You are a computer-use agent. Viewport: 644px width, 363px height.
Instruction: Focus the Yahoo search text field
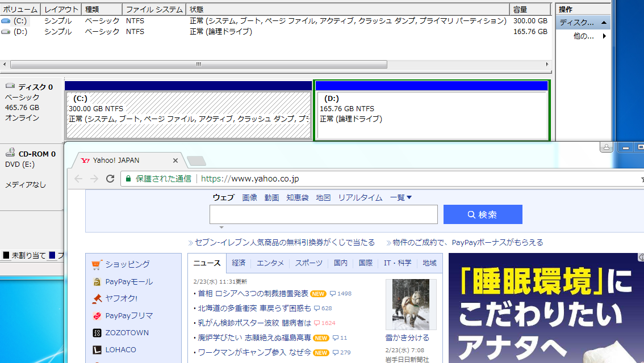pyautogui.click(x=324, y=214)
